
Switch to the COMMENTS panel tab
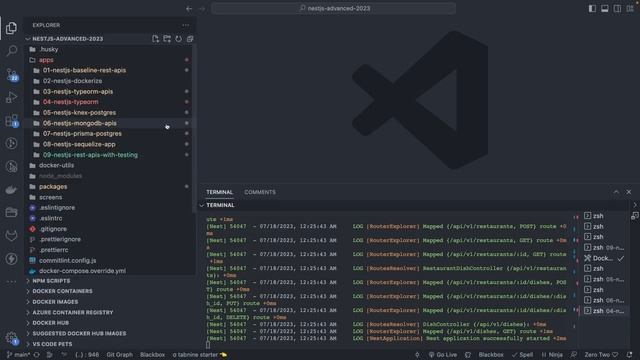[260, 192]
